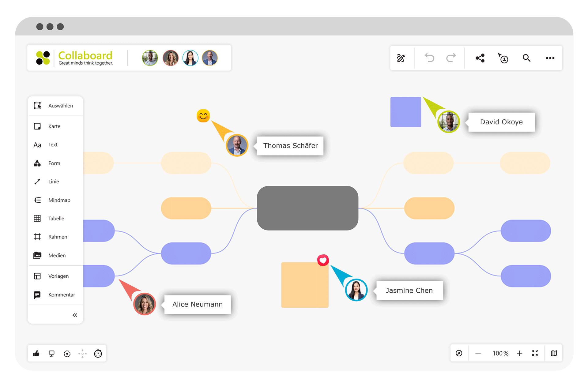588x390 pixels.
Task: Zoom in using the plus button
Action: pos(520,353)
